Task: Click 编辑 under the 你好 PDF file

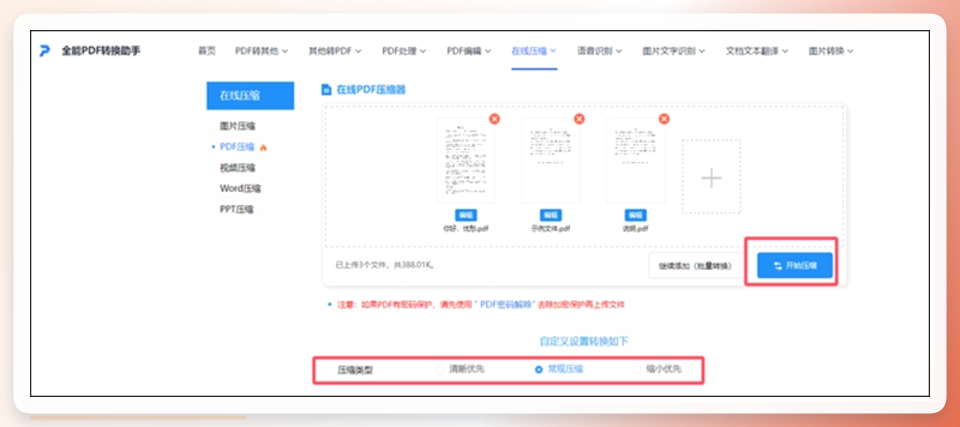Action: (466, 215)
